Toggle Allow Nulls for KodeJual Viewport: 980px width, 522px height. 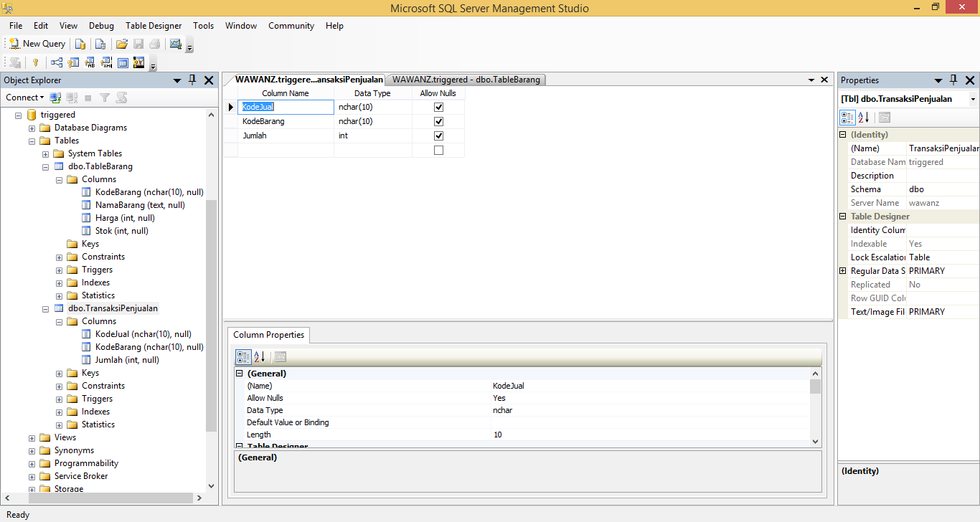(438, 108)
